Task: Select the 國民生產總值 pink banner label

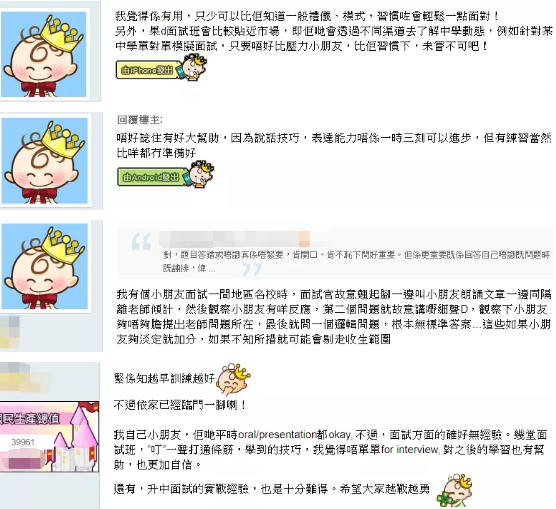Action: point(29,419)
